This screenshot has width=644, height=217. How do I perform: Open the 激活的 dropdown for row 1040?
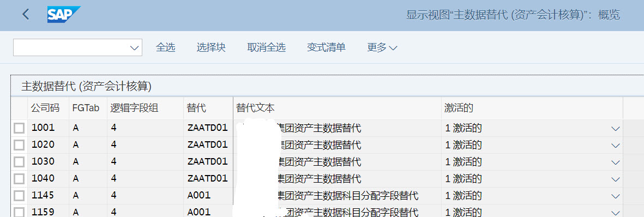615,179
